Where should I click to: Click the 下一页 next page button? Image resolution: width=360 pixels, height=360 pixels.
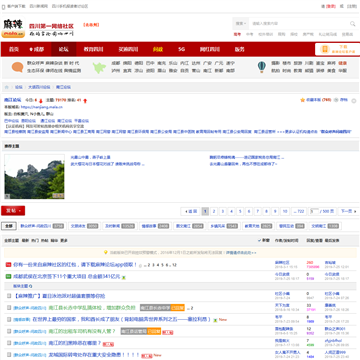348,211
